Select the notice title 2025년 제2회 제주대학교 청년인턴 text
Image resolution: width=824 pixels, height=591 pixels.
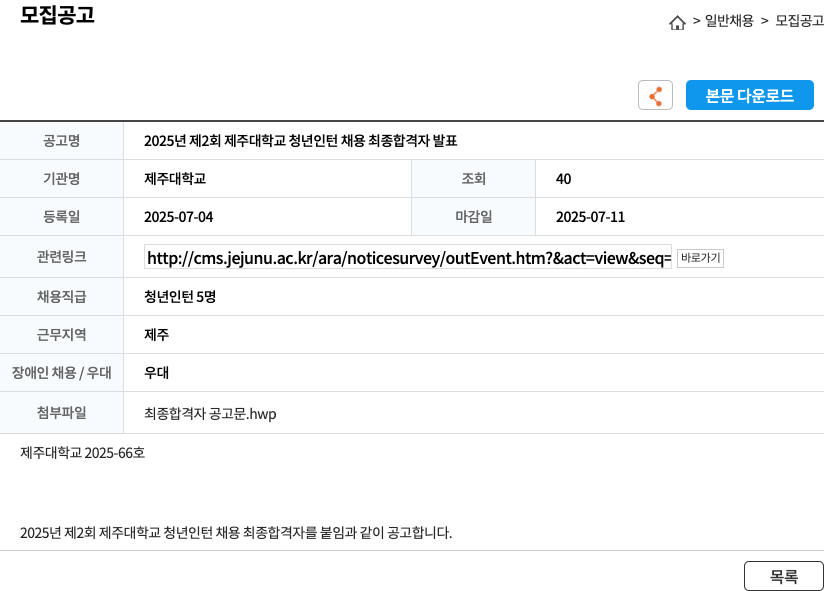coord(301,141)
